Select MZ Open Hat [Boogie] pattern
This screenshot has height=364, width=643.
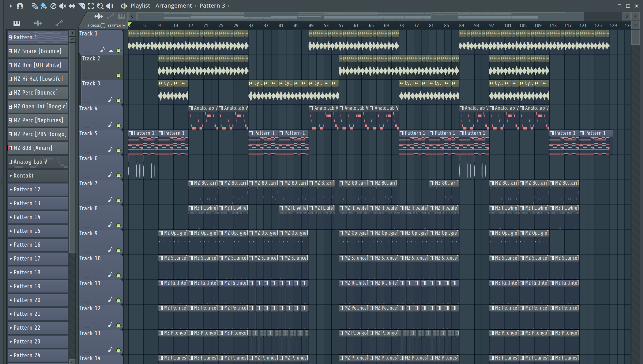tap(38, 106)
